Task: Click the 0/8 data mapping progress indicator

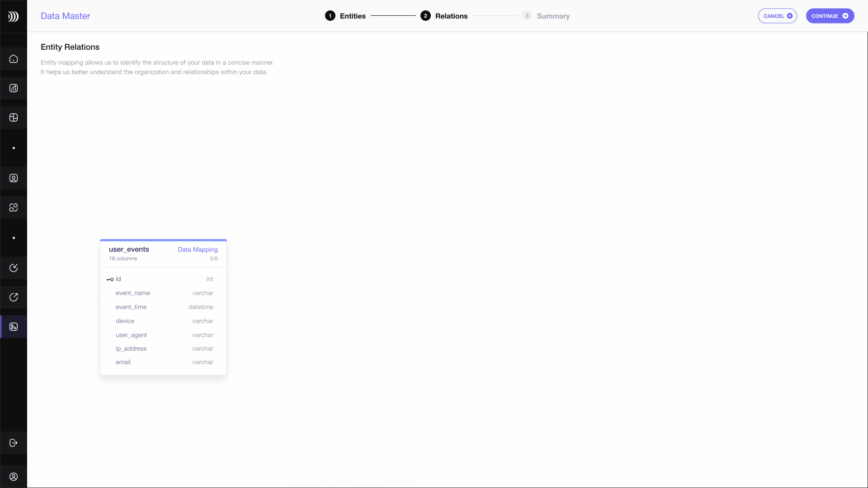Action: pyautogui.click(x=213, y=258)
